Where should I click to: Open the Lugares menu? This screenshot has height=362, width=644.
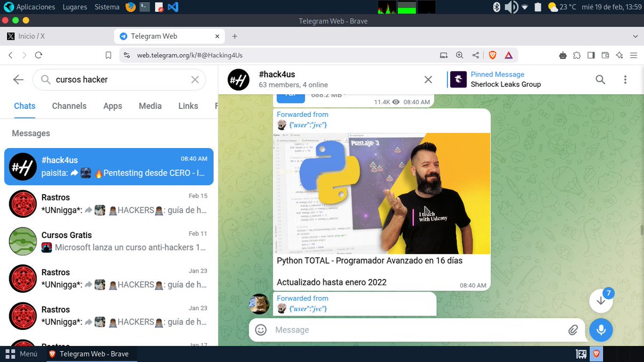[x=74, y=7]
